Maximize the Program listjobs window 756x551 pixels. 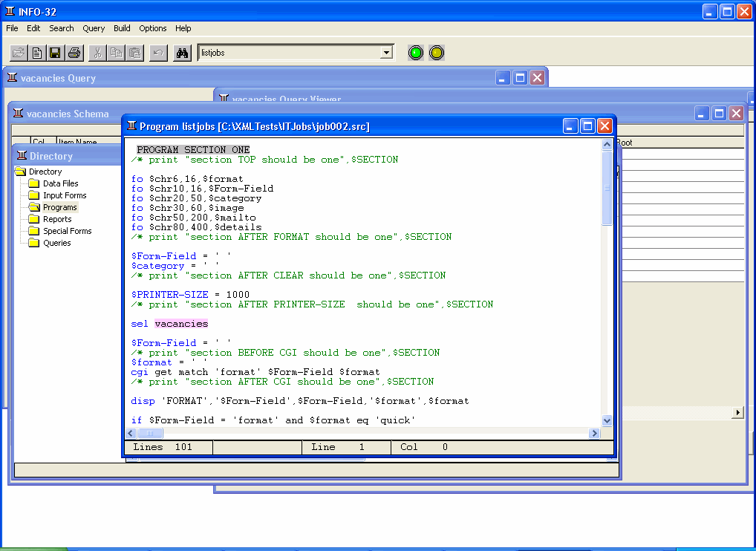coord(587,126)
